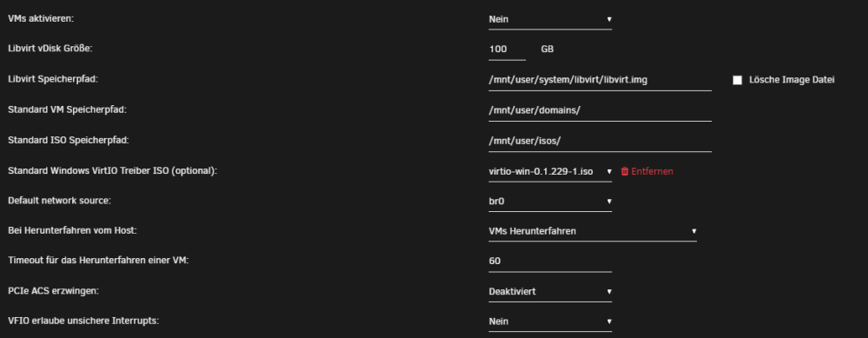Click the Bei Herunterfahren vom Host label
The image size is (868, 338).
72,230
